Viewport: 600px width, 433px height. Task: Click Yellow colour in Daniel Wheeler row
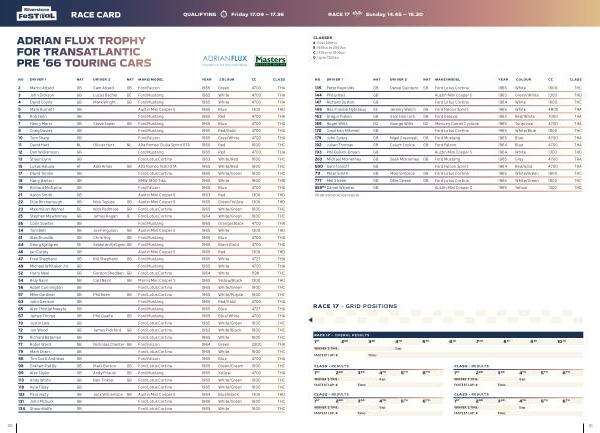click(x=521, y=188)
